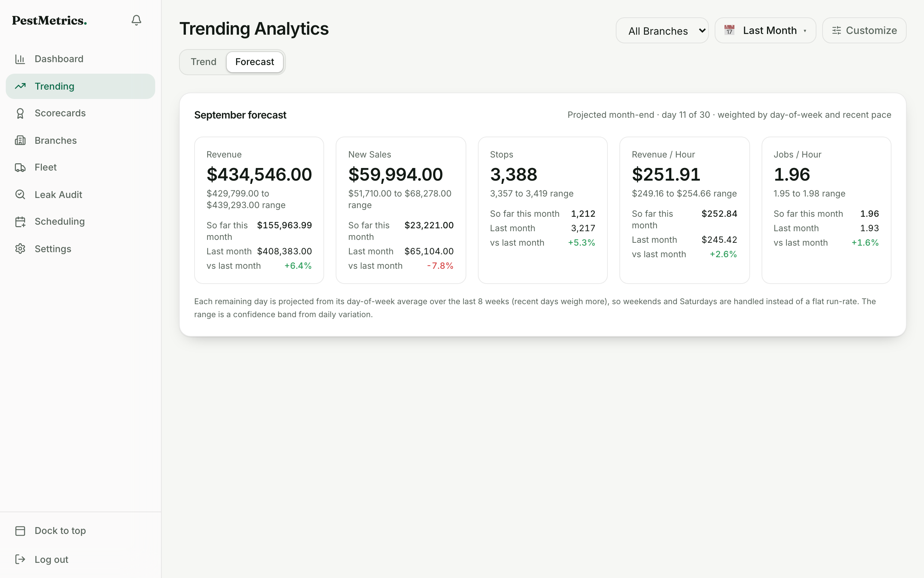Expand the Last Month date range selector
The width and height of the screenshot is (924, 578).
tap(765, 31)
